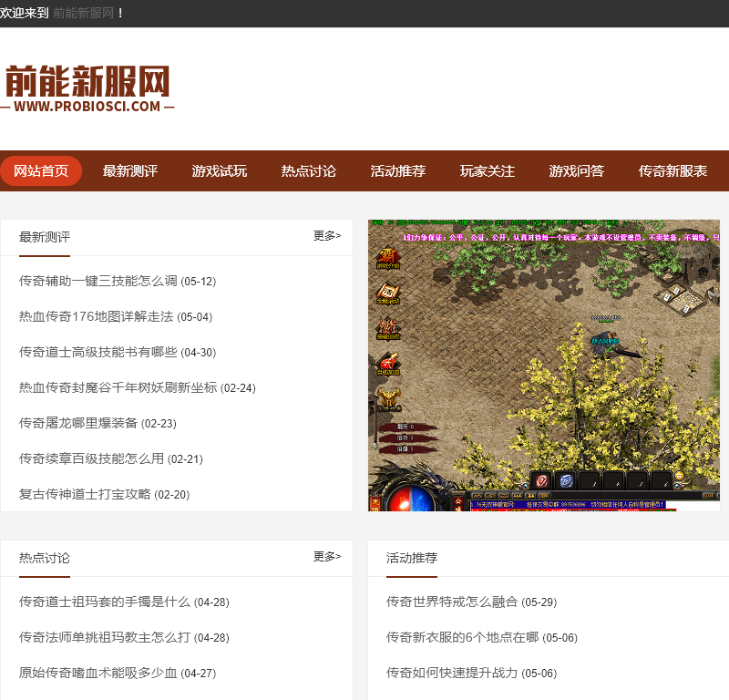Viewport: 729px width, 700px height.
Task: Open 玩家关注 from the navigation bar
Action: 488,170
